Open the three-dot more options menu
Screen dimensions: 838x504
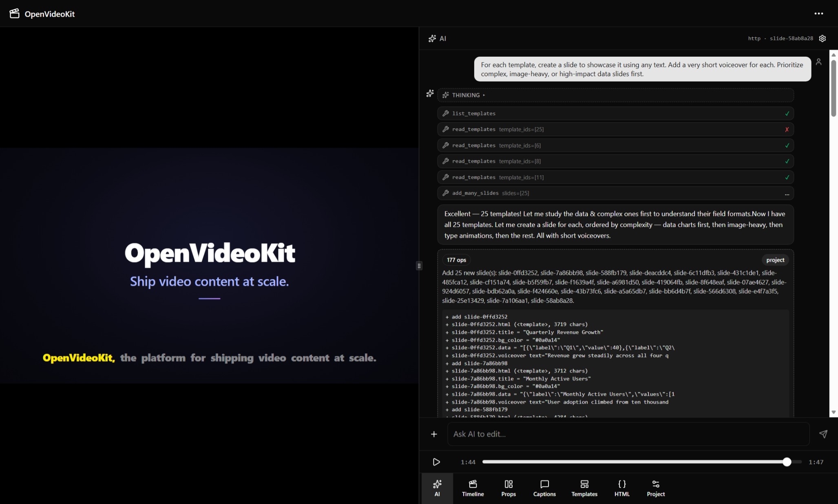[x=818, y=13]
